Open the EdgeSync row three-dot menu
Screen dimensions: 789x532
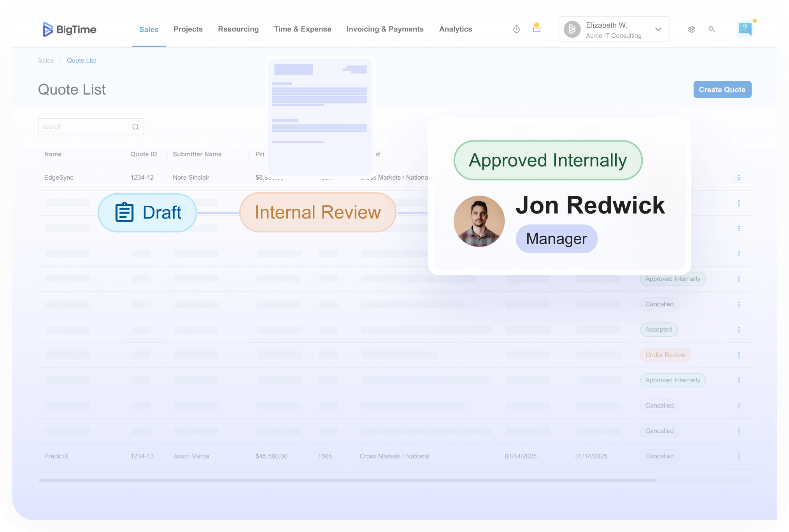[x=738, y=178]
